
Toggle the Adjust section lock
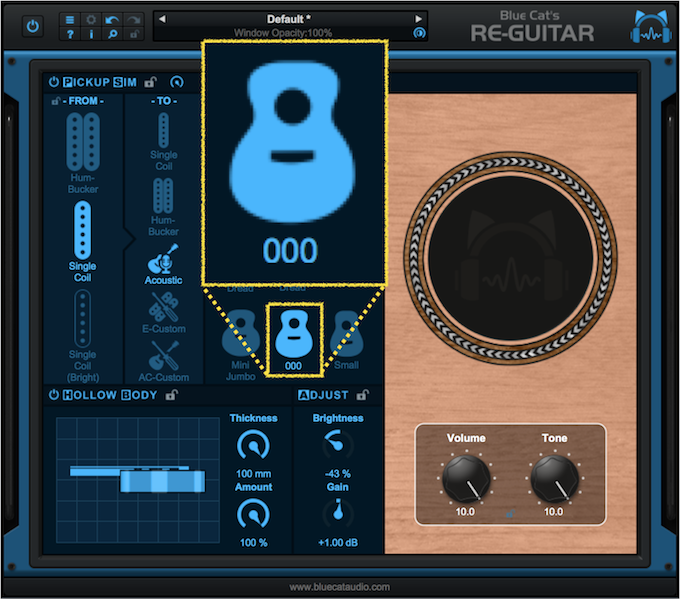[x=363, y=395]
